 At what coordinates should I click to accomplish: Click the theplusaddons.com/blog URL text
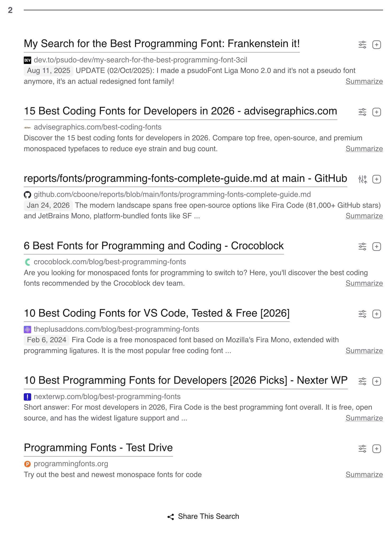[x=116, y=329]
